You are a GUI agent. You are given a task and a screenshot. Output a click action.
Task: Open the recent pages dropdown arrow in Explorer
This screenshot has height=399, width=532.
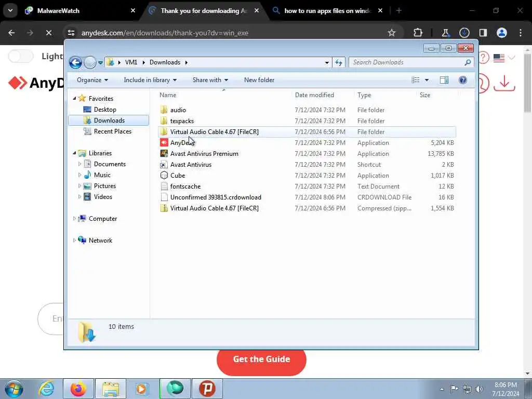pos(100,63)
